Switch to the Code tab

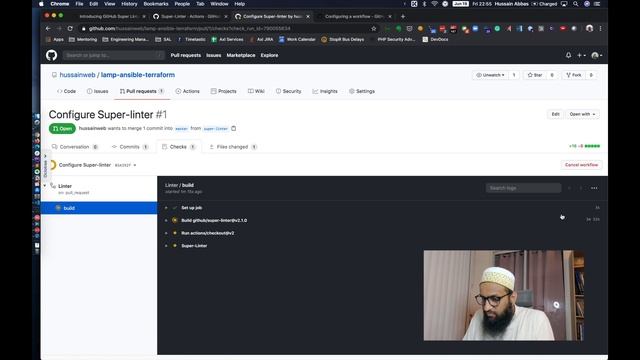click(67, 91)
